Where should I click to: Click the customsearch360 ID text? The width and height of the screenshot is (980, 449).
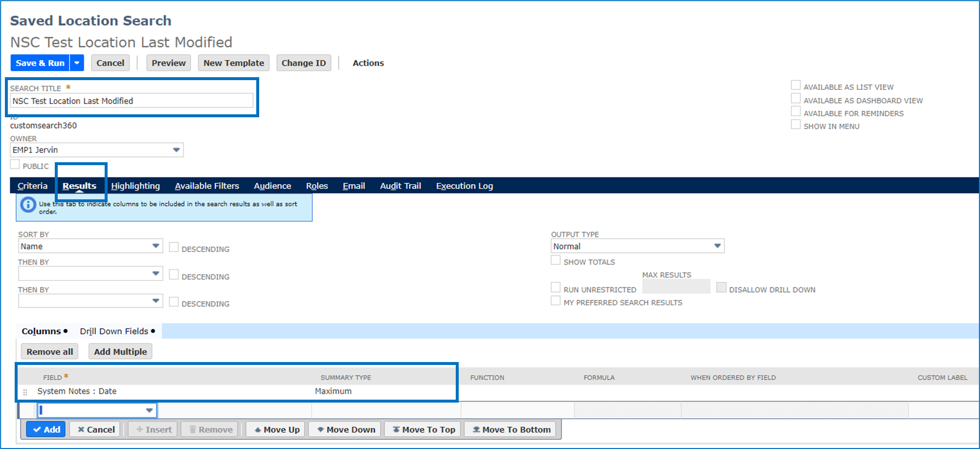(44, 126)
